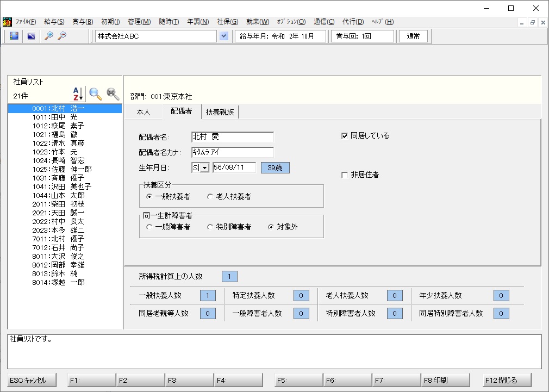The height and width of the screenshot is (392, 549).
Task: Open the 給与(S) menu
Action: [54, 22]
